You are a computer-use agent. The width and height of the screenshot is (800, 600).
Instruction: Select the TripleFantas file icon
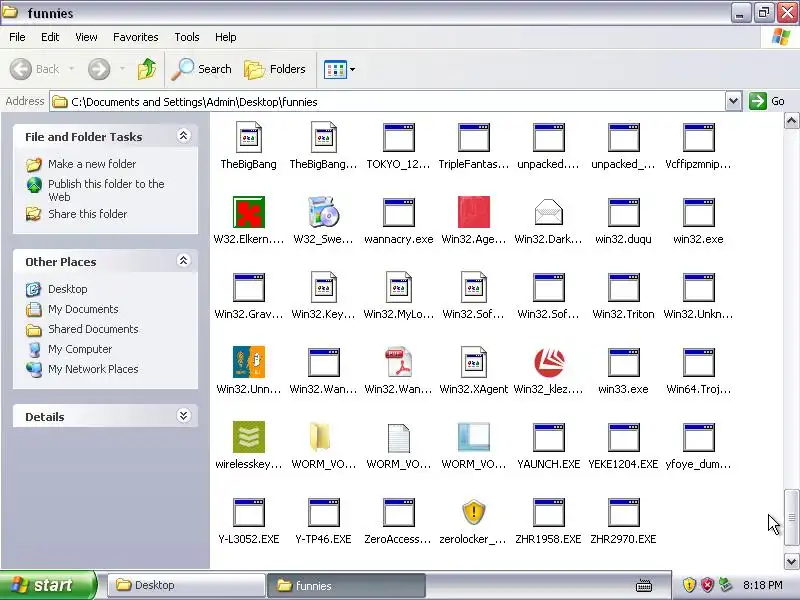pos(473,137)
